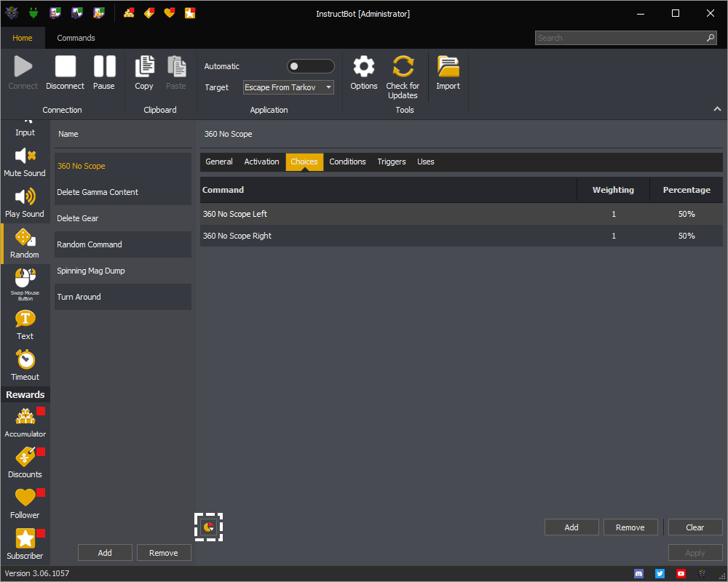Collapse the ribbon with the chevron
Viewport: 728px width, 582px height.
[717, 108]
